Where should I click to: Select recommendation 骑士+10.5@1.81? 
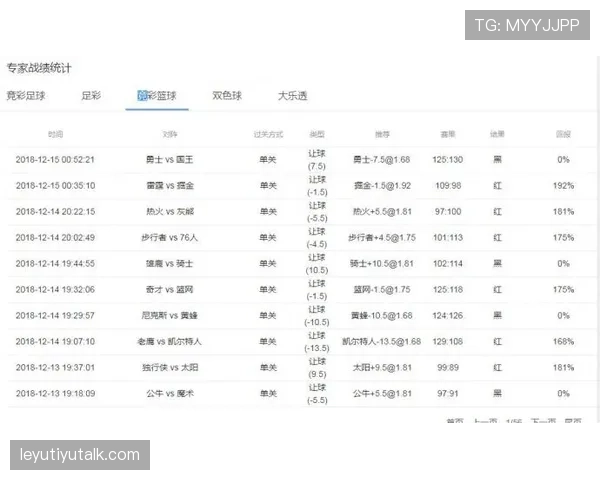[x=382, y=264]
